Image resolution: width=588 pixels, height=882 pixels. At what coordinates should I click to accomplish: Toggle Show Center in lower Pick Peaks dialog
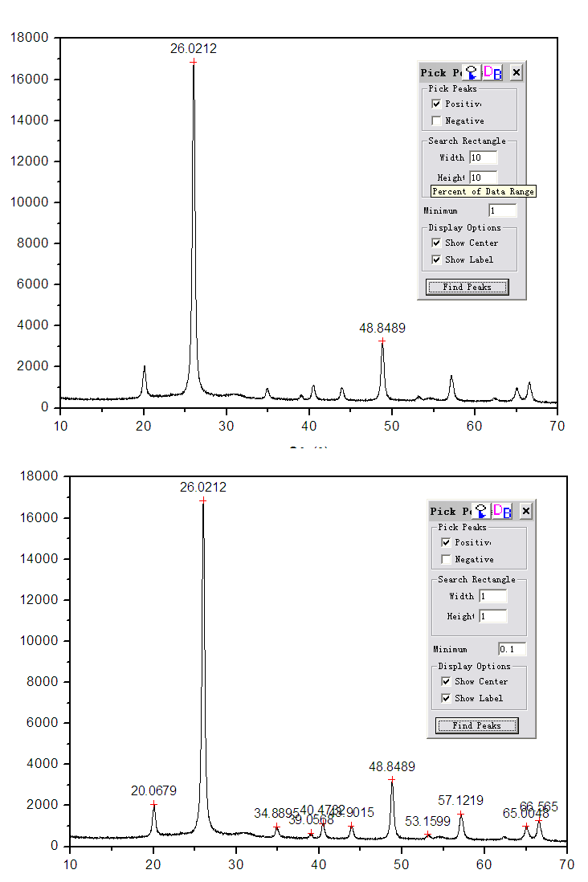pos(446,681)
